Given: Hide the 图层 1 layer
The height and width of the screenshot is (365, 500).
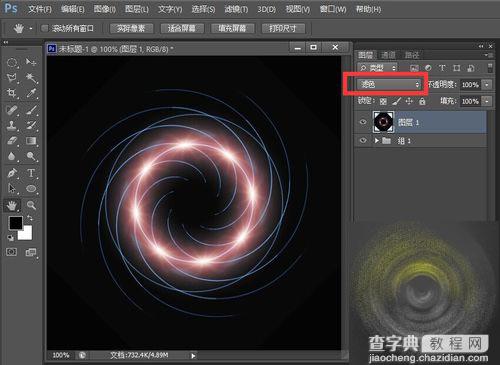Looking at the screenshot, I should click(x=363, y=122).
